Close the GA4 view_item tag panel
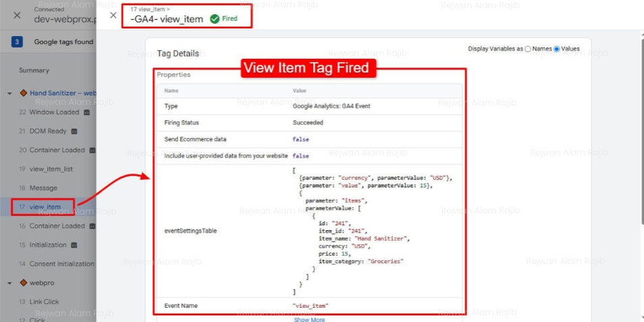The width and height of the screenshot is (644, 322). 113,15
